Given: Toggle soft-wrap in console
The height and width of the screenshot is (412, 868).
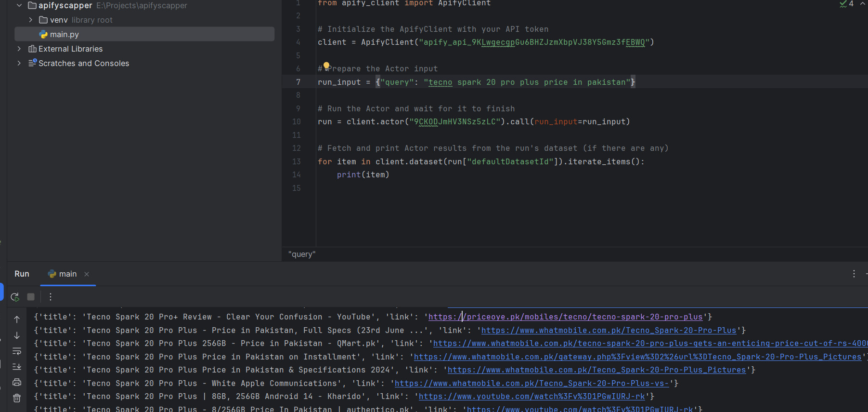Looking at the screenshot, I should (17, 351).
